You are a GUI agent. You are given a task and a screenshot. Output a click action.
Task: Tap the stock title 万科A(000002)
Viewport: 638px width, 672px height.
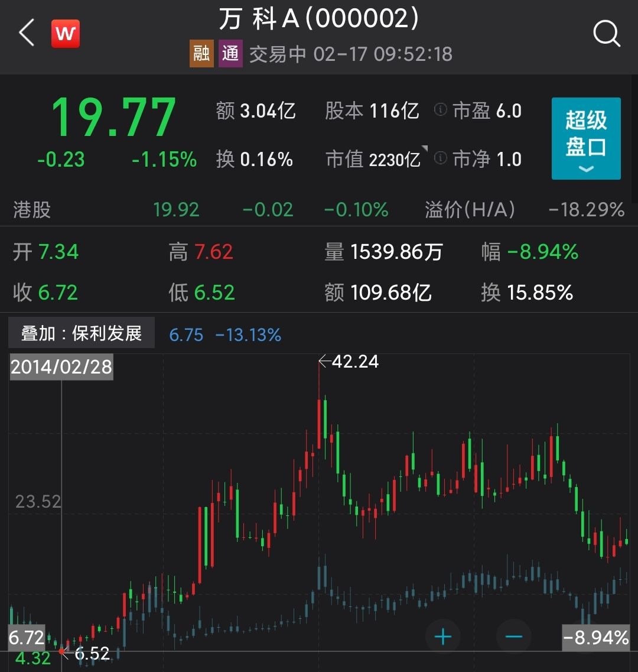tap(319, 19)
